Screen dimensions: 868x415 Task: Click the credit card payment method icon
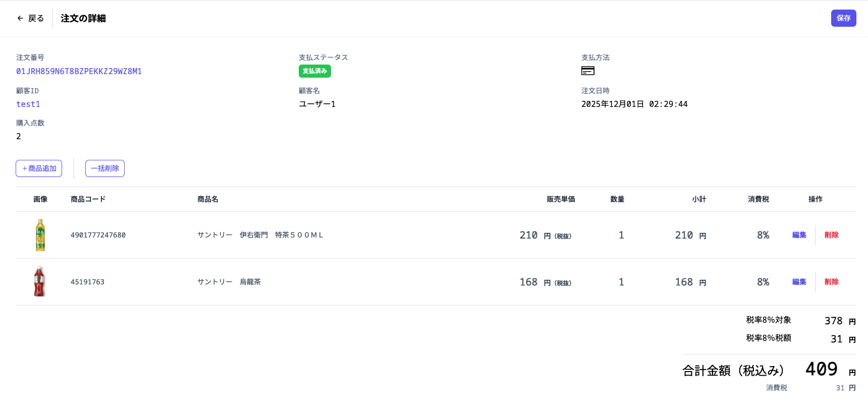[588, 71]
